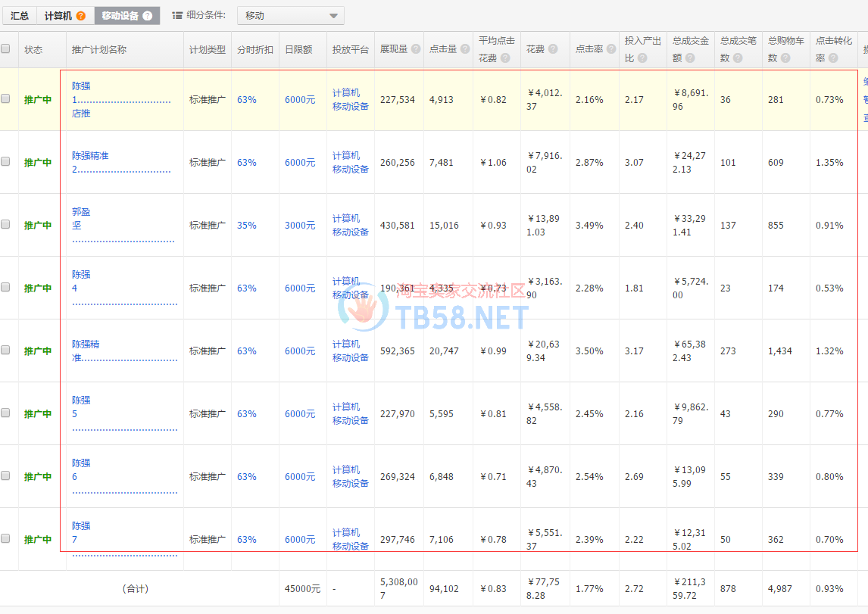Switch to the 汇总 tab
Screen dimensions: 868x614
point(20,16)
